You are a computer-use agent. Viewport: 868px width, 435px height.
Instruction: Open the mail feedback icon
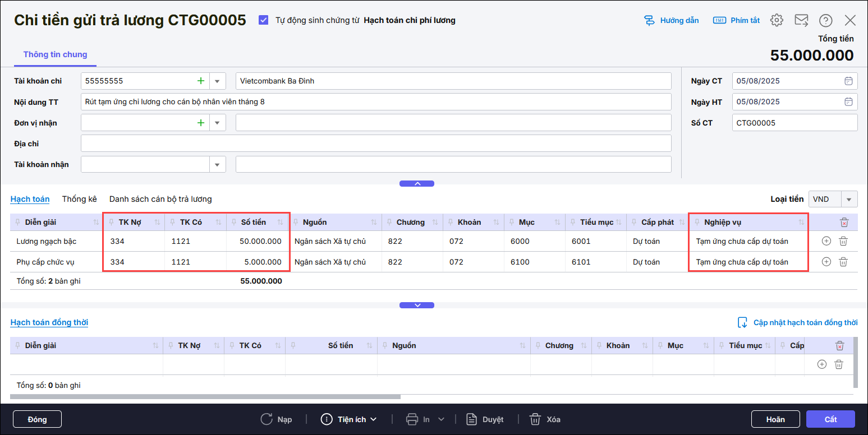tap(801, 20)
